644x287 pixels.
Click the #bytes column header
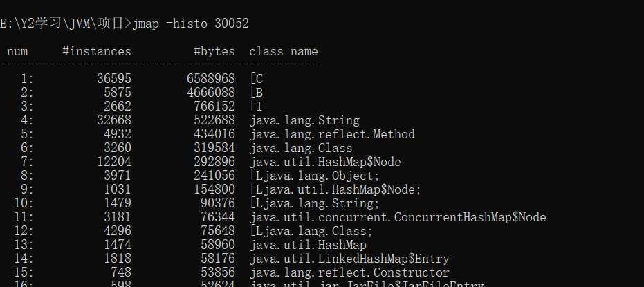pos(214,51)
